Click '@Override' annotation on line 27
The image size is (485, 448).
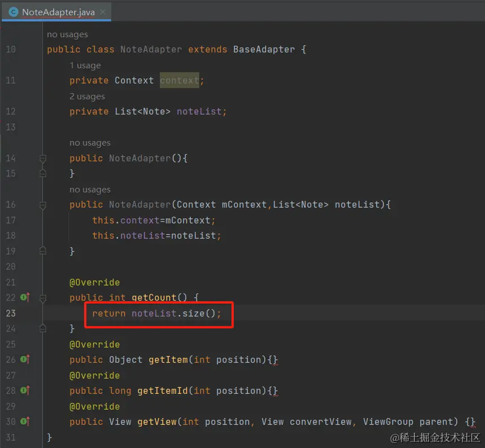coord(95,375)
